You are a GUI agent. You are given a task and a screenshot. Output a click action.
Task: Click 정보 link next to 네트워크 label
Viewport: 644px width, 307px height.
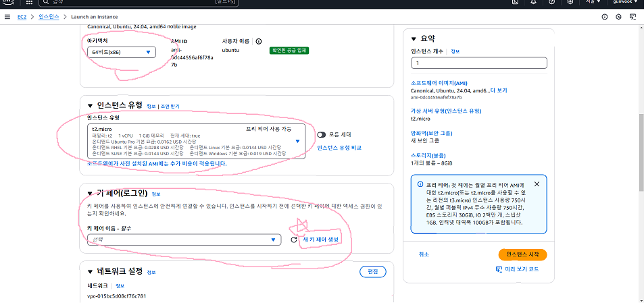[x=120, y=285]
